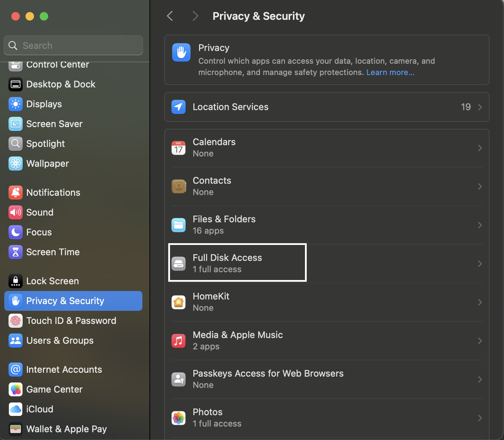
Task: Open Wallet & Apple Pay icon
Action: point(16,429)
